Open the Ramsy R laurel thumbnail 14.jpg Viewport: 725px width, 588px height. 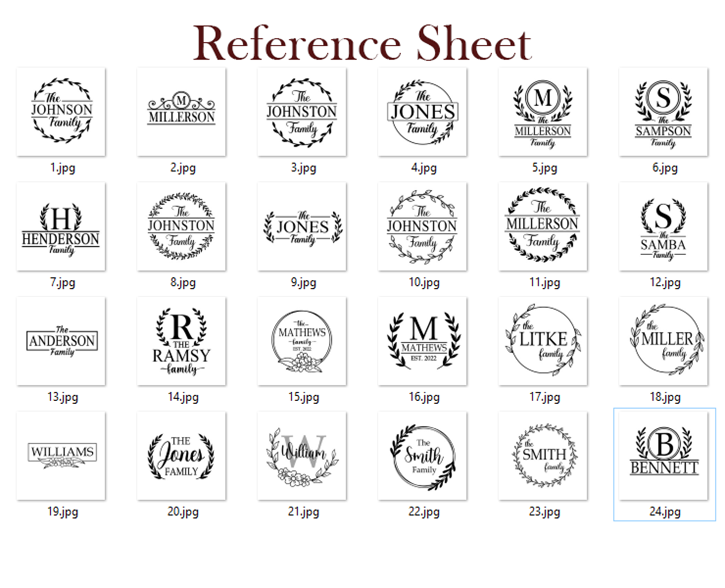click(x=181, y=341)
